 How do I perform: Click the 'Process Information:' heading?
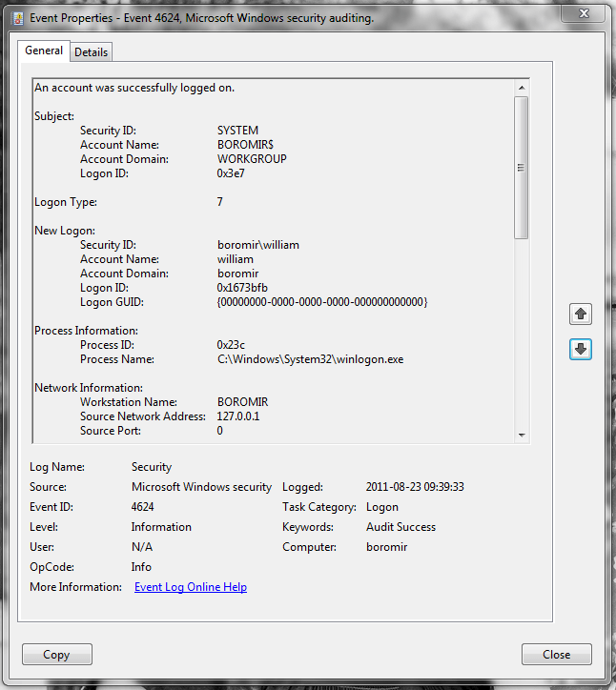[x=87, y=331]
